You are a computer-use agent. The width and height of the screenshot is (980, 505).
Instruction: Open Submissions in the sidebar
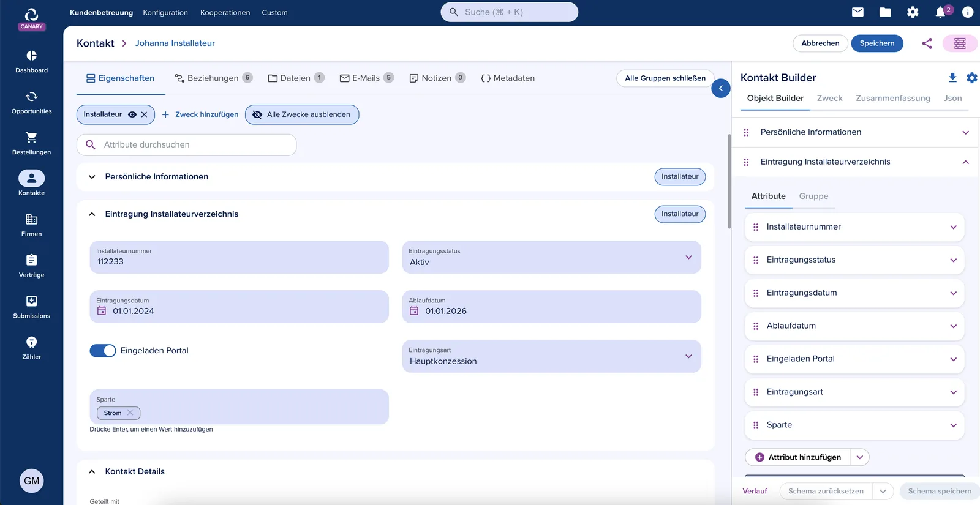(31, 307)
